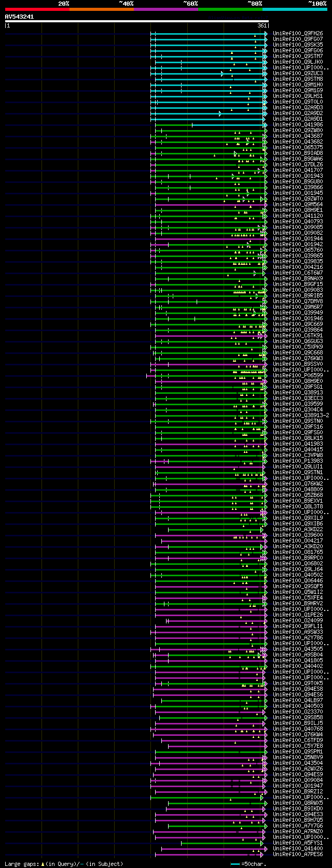Click hit label UniRef100_A7PES6
Viewport: 332px width, 868px height.
pos(298,854)
